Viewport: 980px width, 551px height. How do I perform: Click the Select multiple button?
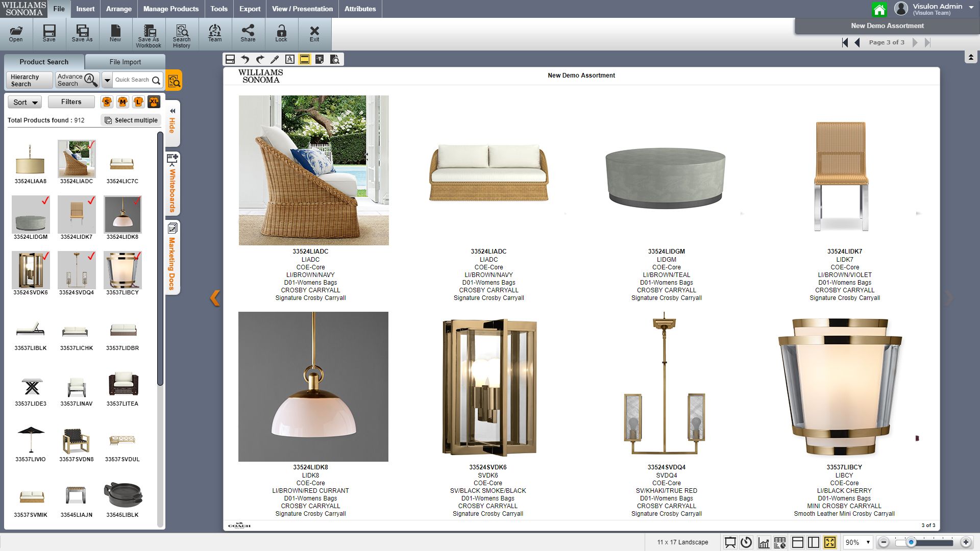click(x=131, y=120)
